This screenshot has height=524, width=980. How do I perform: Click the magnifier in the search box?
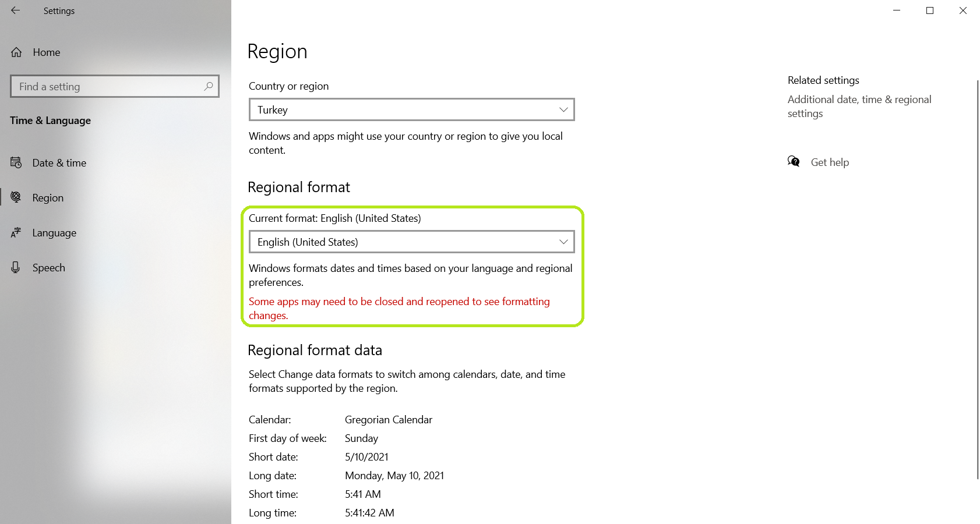[208, 86]
